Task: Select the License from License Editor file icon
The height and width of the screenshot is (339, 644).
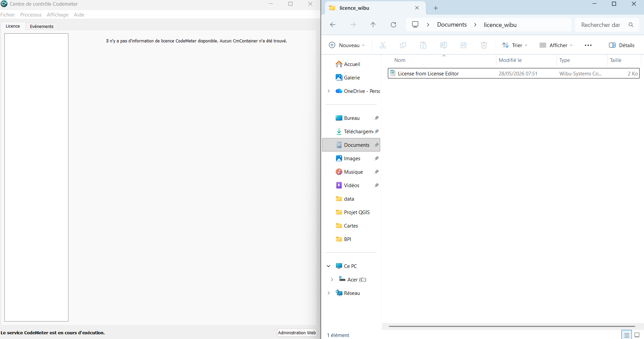Action: pyautogui.click(x=393, y=73)
